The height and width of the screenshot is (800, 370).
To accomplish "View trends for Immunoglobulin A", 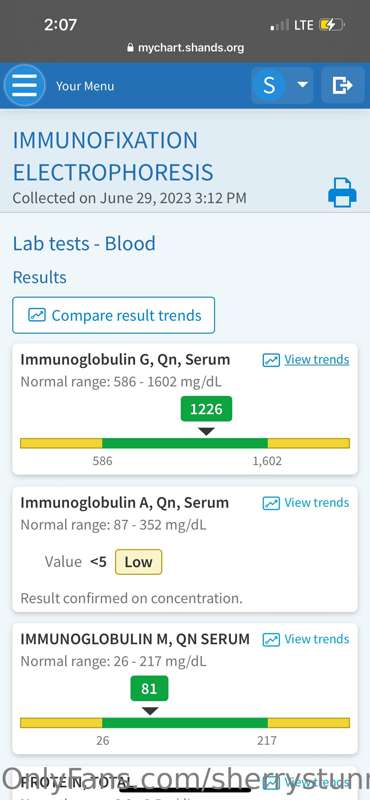I will (x=317, y=503).
